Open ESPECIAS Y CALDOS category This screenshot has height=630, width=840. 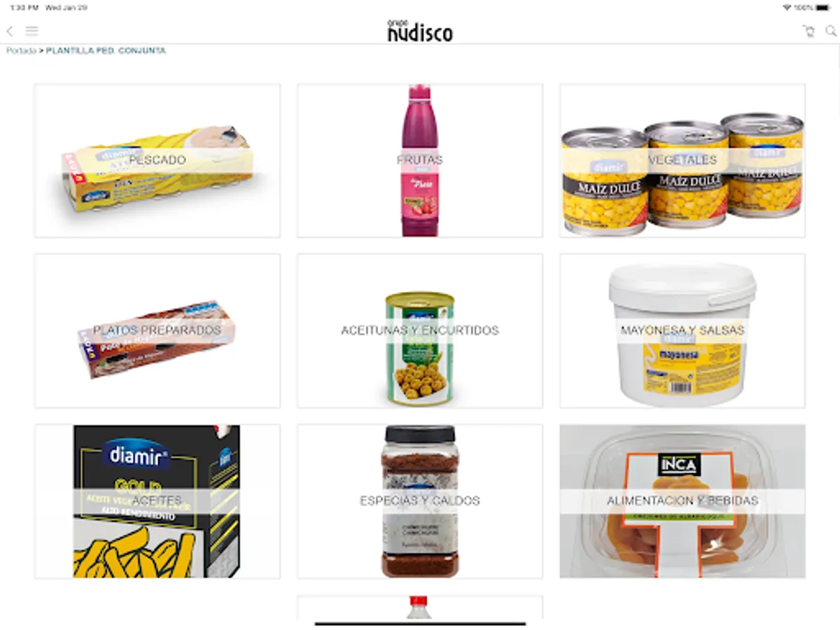coord(420,501)
